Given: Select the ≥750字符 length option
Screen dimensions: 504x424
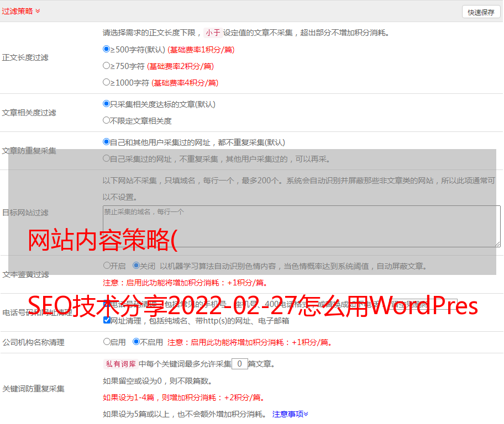Looking at the screenshot, I should pos(107,66).
